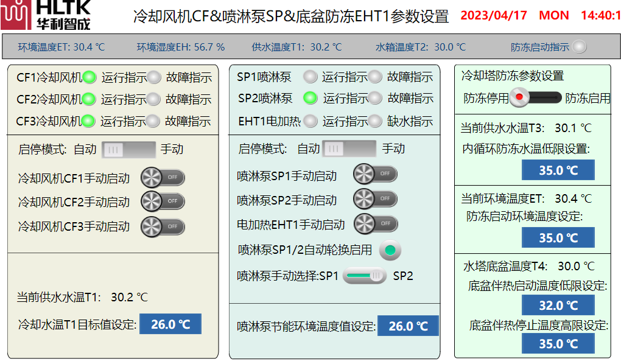The image size is (621, 364).
Task: Edit basin heat-tracing start low limit 32.0 ℃
Action: [558, 305]
